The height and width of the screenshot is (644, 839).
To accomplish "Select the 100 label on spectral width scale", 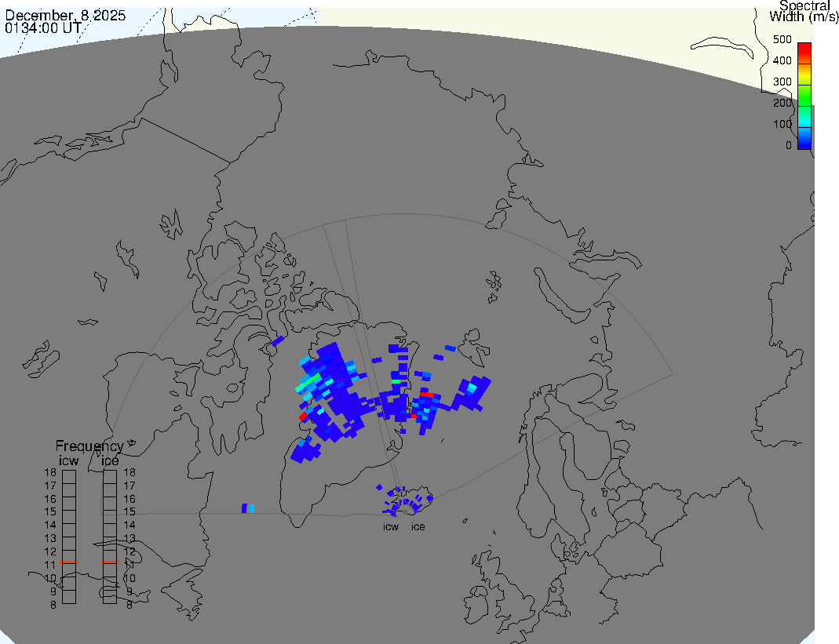I will 782,124.
